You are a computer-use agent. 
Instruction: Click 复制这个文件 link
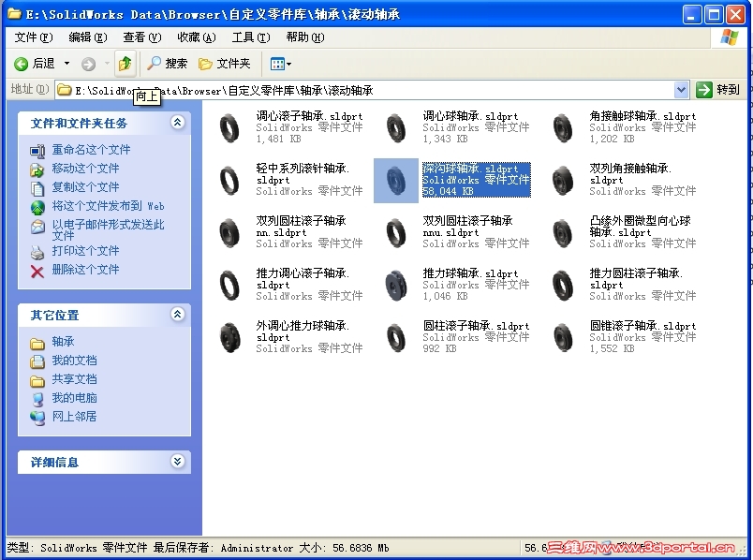point(85,187)
